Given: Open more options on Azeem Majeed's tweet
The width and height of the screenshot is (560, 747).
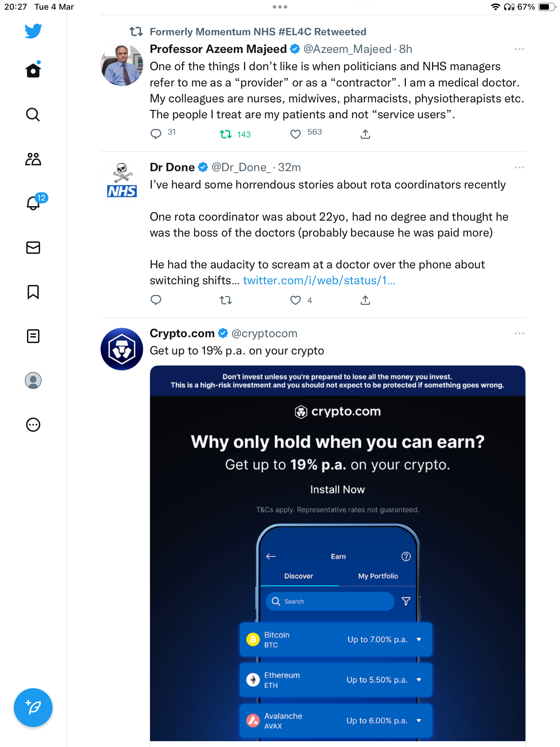Looking at the screenshot, I should pos(519,49).
